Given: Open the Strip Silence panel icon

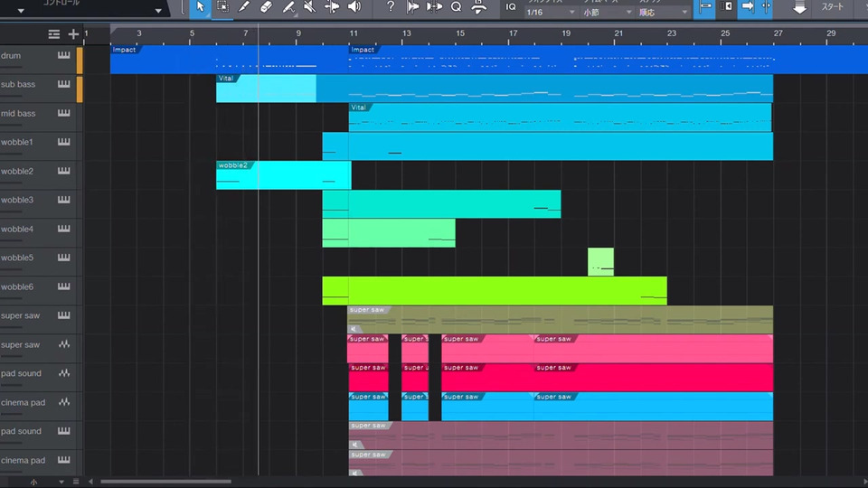Looking at the screenshot, I should (413, 7).
